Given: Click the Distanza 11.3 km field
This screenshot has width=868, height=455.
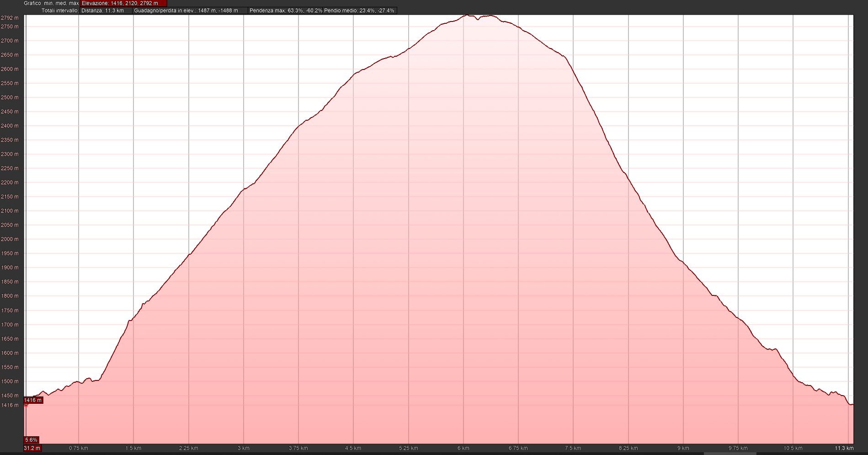Looking at the screenshot, I should click(x=106, y=11).
